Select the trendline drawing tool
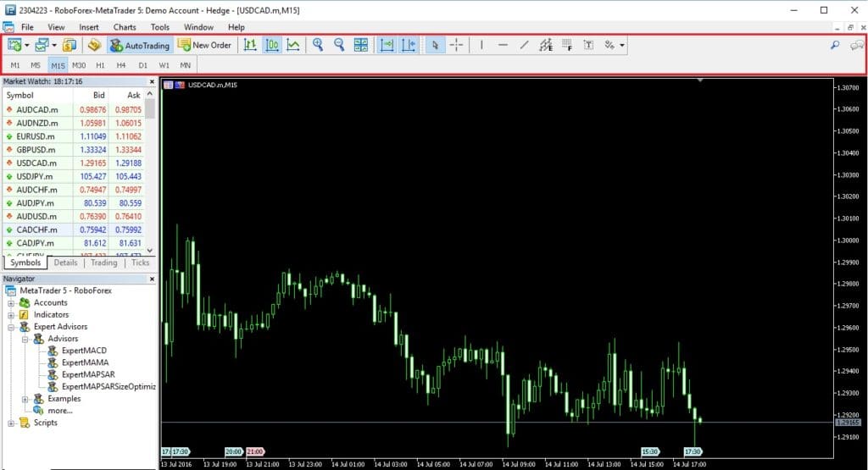 pyautogui.click(x=524, y=46)
